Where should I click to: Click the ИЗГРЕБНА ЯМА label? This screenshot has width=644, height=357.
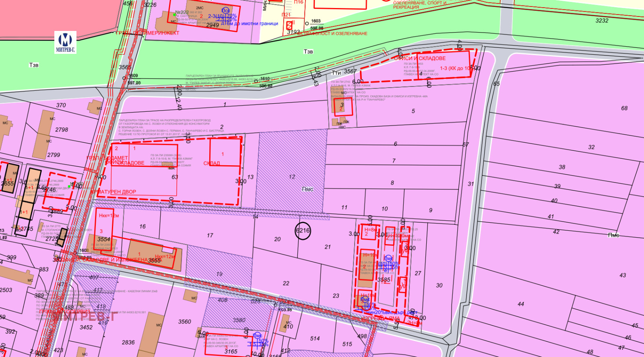click(380, 318)
